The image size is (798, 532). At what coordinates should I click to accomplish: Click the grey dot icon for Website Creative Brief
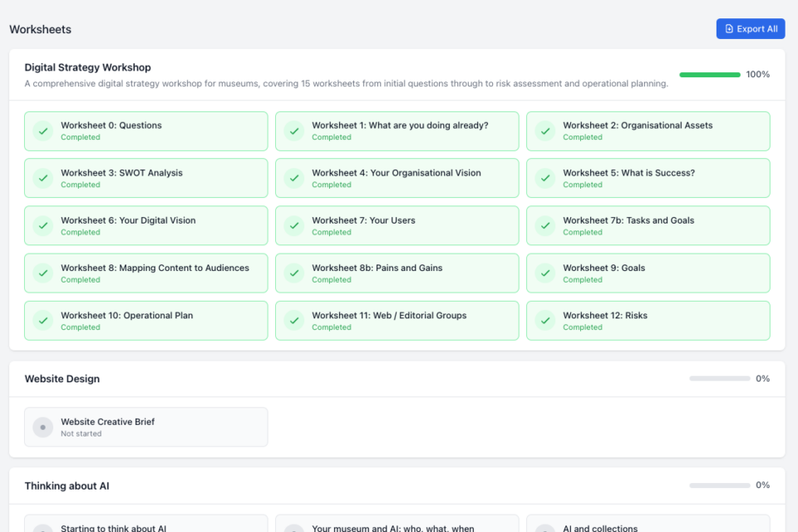(x=43, y=427)
